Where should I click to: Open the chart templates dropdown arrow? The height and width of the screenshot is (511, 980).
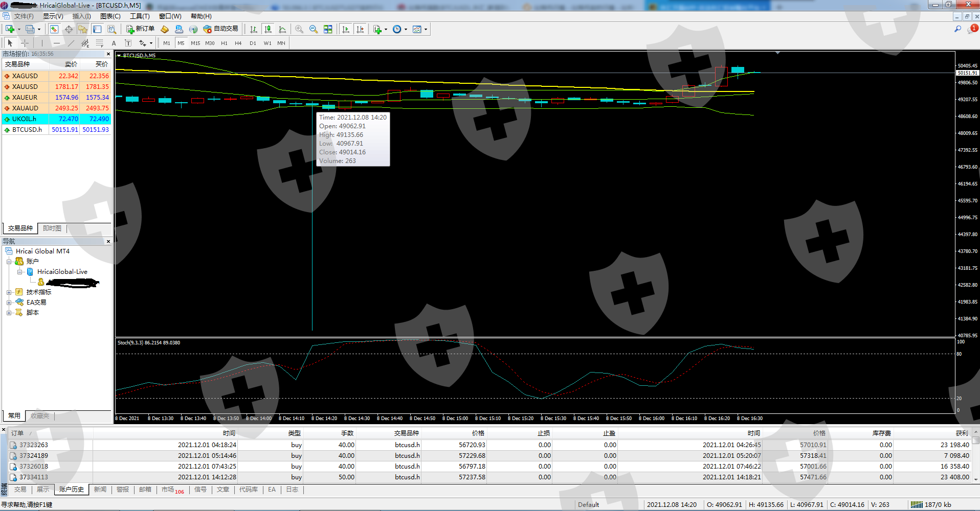(426, 30)
